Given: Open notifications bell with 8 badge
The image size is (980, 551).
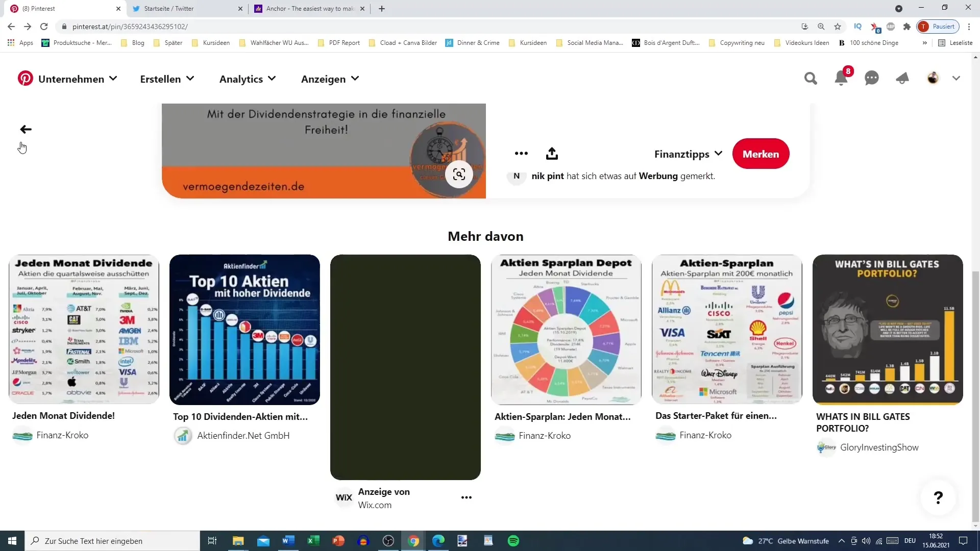Looking at the screenshot, I should [841, 78].
